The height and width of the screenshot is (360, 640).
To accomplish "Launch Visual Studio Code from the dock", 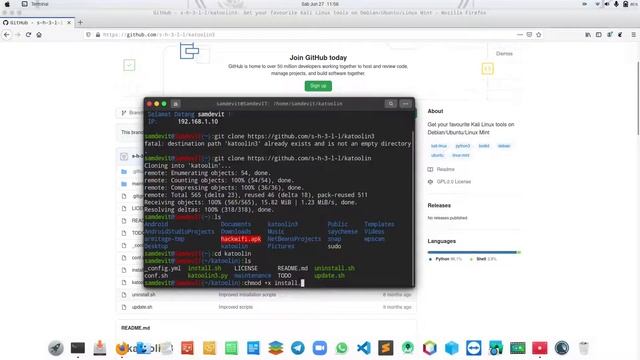I will pyautogui.click(x=364, y=348).
